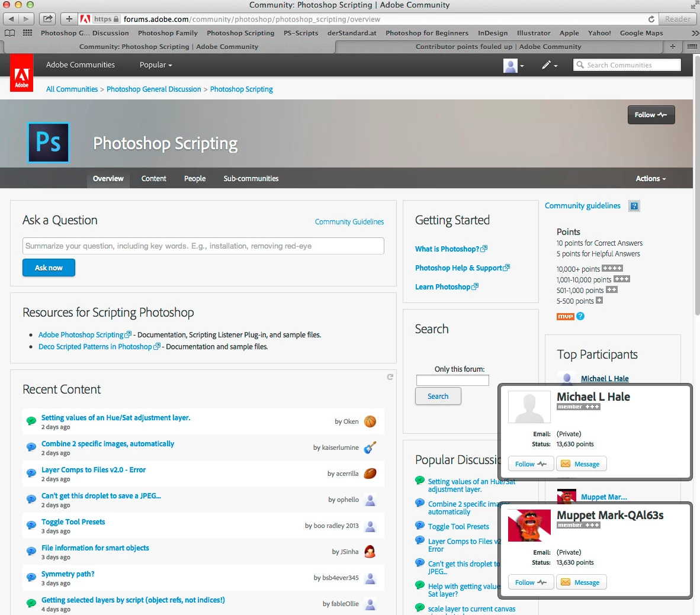Screen dimensions: 700x615
Task: Open the Safari share icon
Action: click(47, 19)
